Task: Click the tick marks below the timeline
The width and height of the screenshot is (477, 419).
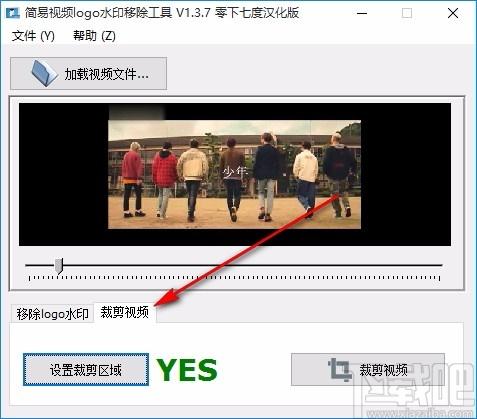Action: (234, 278)
